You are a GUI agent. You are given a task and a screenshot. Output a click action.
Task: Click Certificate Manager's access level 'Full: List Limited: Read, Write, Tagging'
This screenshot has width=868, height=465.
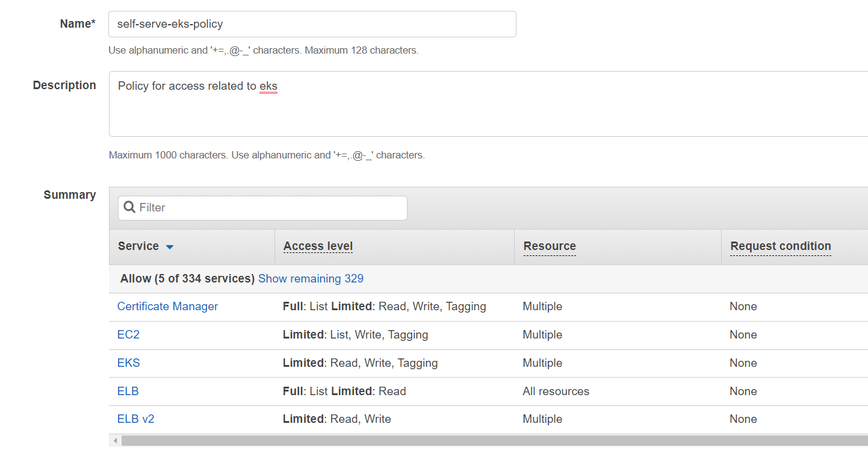click(384, 307)
